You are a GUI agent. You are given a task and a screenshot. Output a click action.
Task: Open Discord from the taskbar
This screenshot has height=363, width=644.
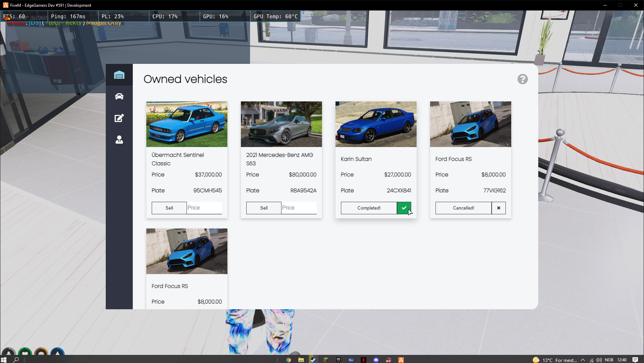[x=376, y=360]
